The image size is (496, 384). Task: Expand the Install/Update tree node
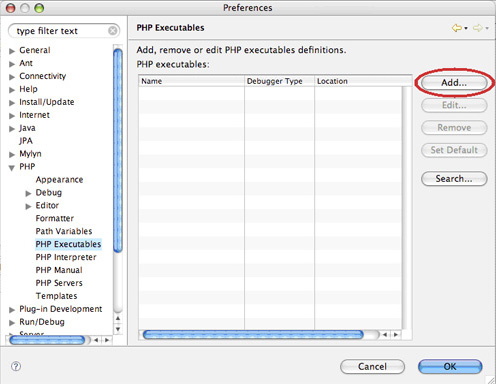(x=12, y=103)
